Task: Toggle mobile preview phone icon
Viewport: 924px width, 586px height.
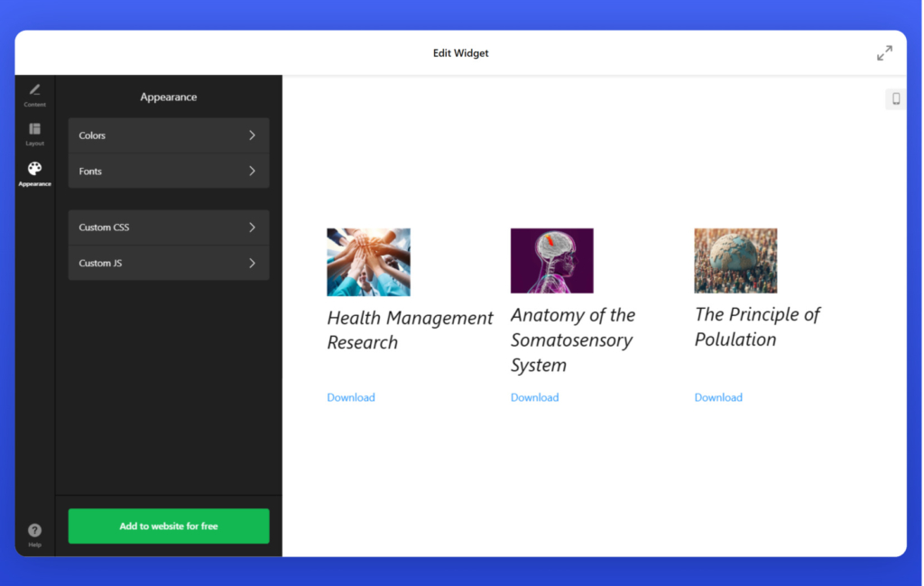Action: [x=895, y=99]
